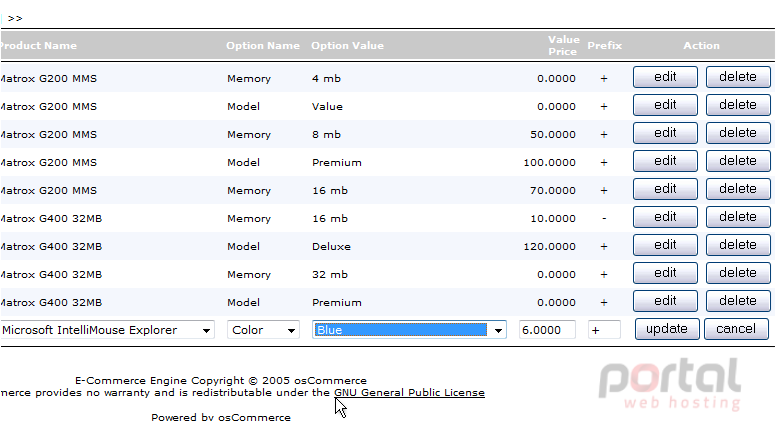Click the E-Commerce Engine Copyright text
This screenshot has width=776, height=422.
(x=221, y=380)
